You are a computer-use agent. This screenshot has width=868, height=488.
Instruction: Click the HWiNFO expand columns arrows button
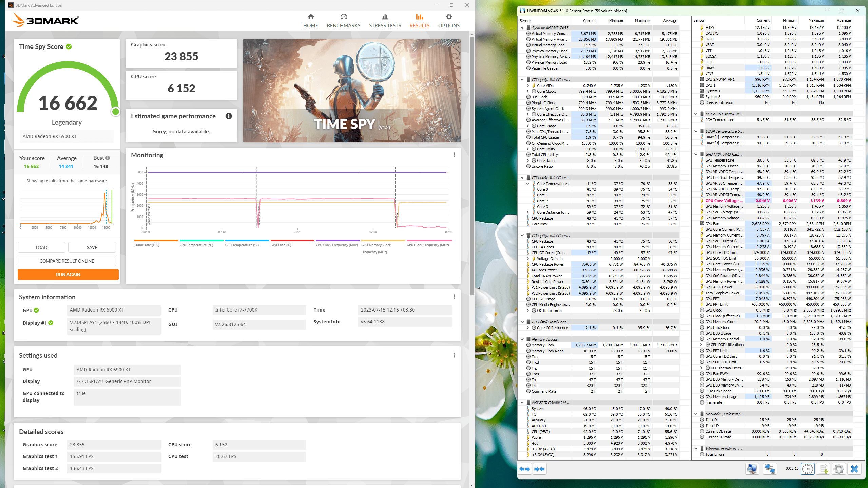pyautogui.click(x=525, y=469)
